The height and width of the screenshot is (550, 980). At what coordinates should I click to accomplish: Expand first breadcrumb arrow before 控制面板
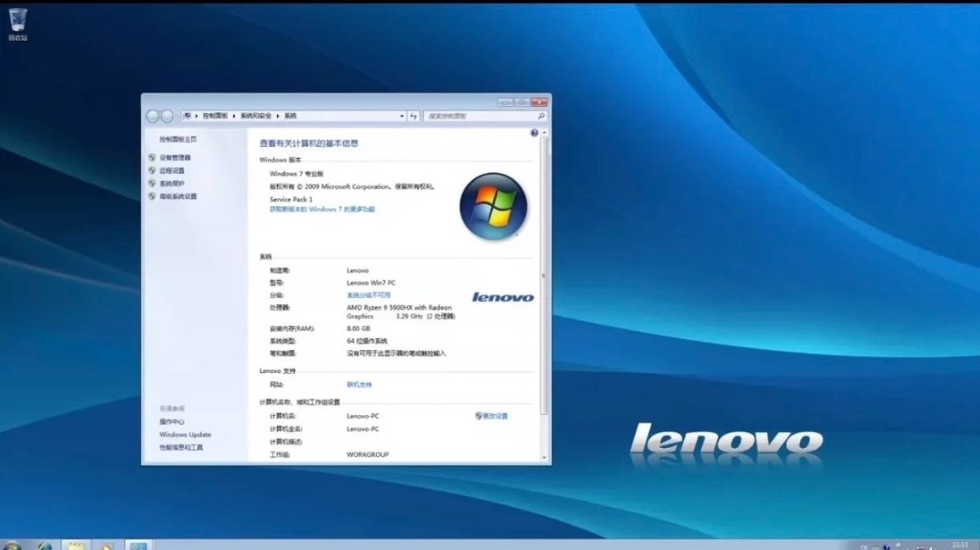coord(197,116)
